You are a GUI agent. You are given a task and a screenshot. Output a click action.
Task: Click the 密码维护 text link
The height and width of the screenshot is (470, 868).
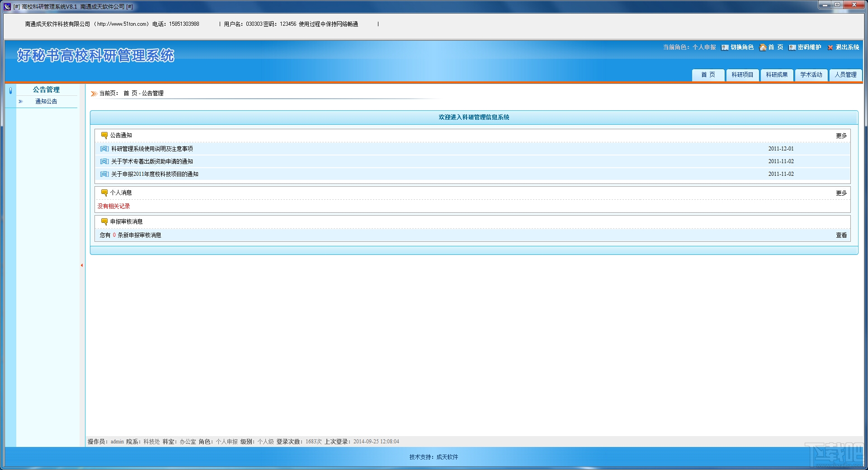tap(810, 47)
